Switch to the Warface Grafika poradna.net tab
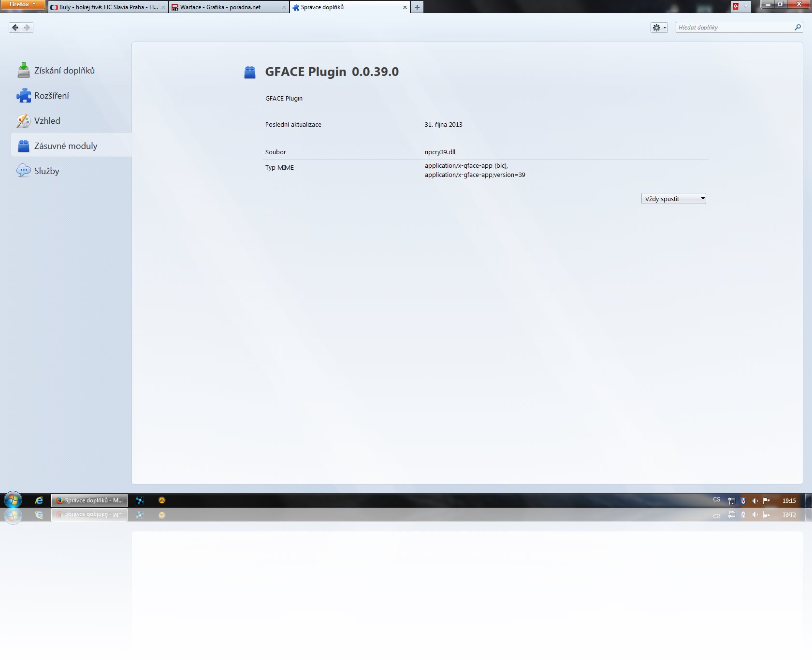812x660 pixels. point(227,7)
